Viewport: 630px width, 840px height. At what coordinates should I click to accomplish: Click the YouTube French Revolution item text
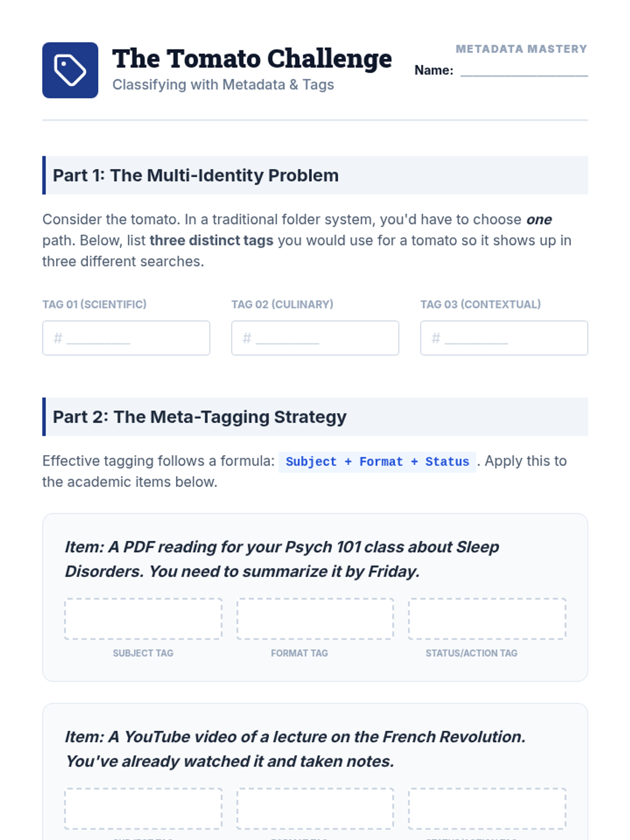click(294, 749)
